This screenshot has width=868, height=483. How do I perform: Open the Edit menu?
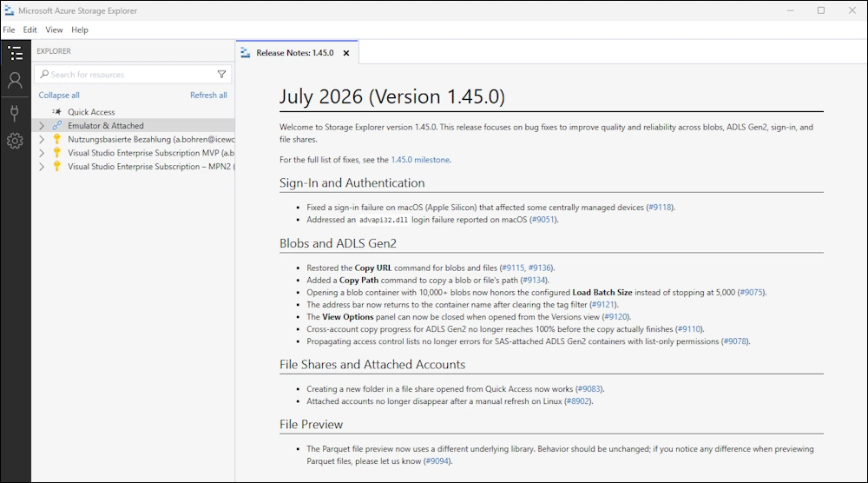pyautogui.click(x=30, y=30)
